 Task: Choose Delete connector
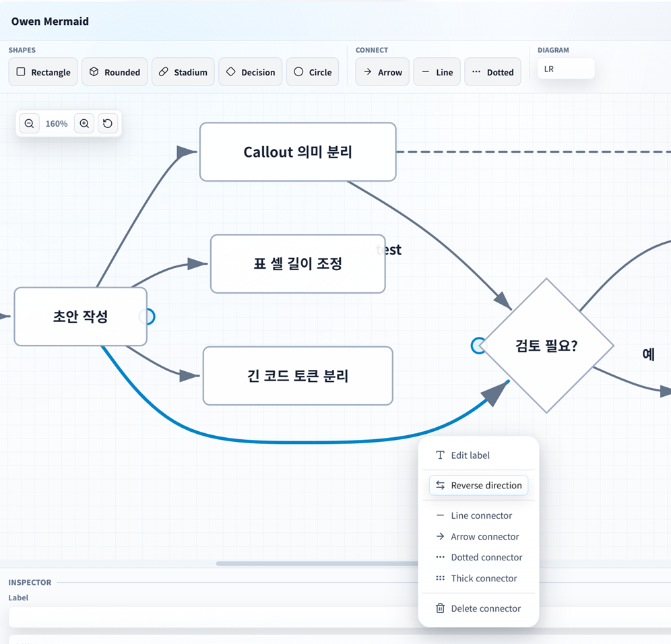pyautogui.click(x=478, y=608)
